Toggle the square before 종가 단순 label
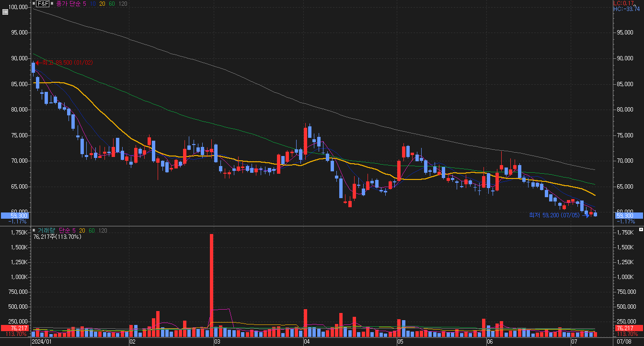 point(52,3)
